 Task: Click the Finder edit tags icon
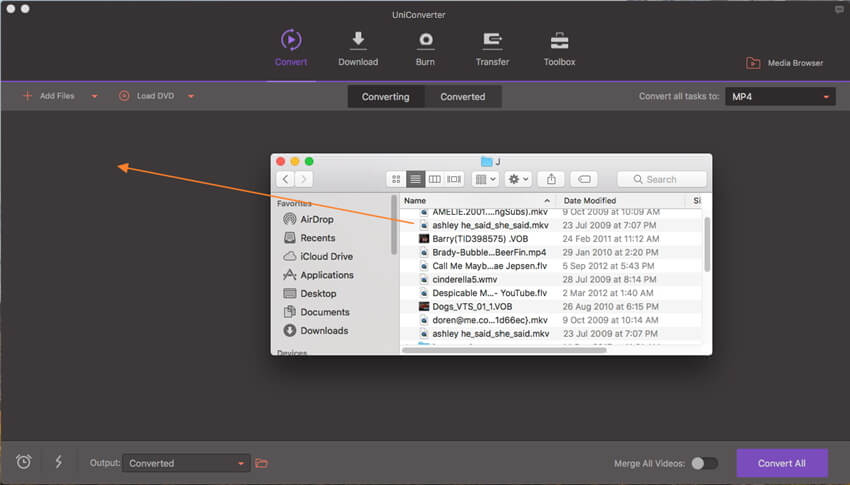[x=584, y=179]
